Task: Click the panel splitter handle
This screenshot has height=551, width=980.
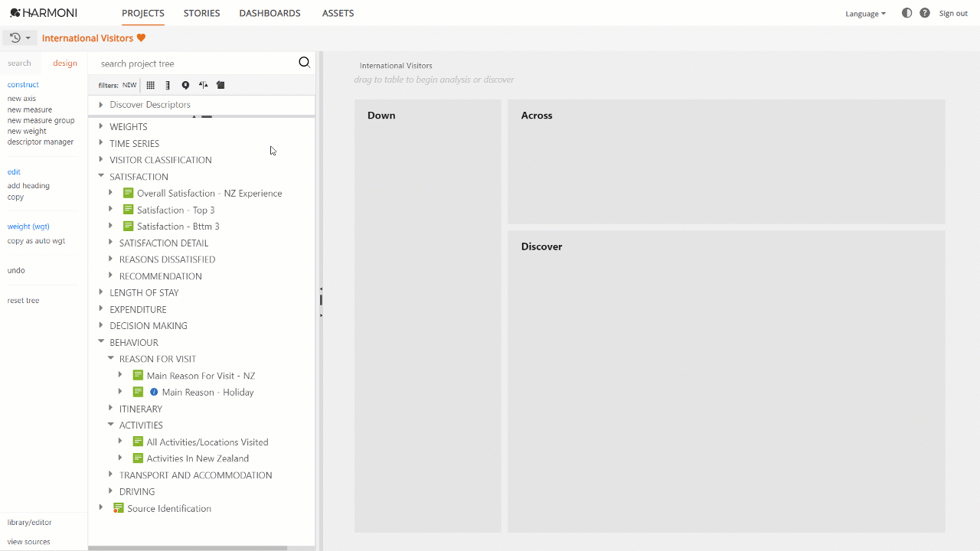Action: (x=321, y=300)
